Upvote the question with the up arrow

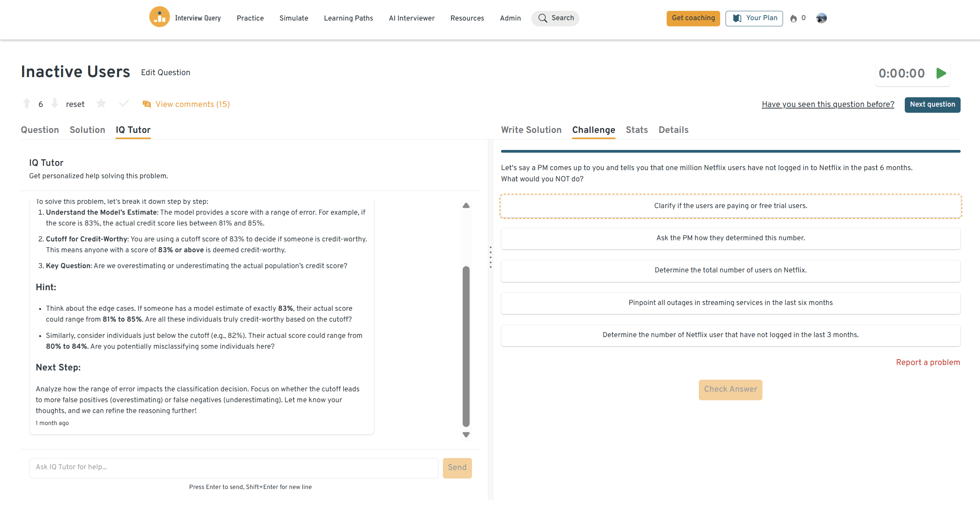27,103
